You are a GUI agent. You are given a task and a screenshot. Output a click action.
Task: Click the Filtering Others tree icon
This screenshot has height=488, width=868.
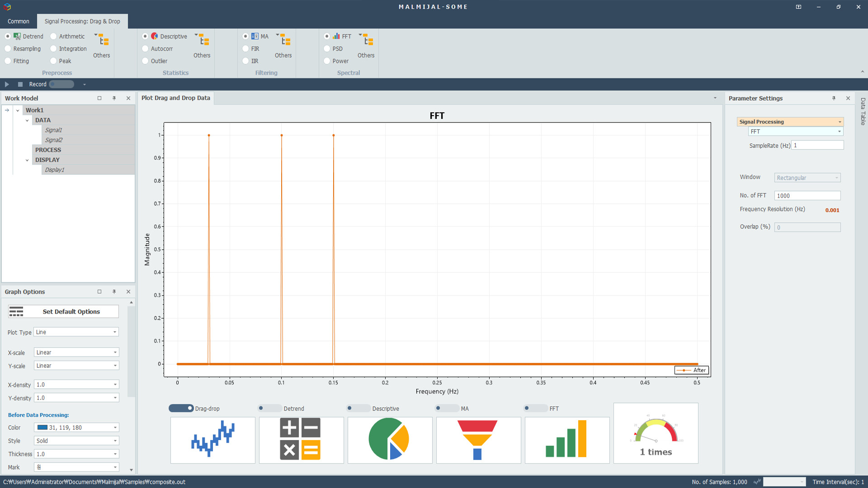click(x=285, y=41)
